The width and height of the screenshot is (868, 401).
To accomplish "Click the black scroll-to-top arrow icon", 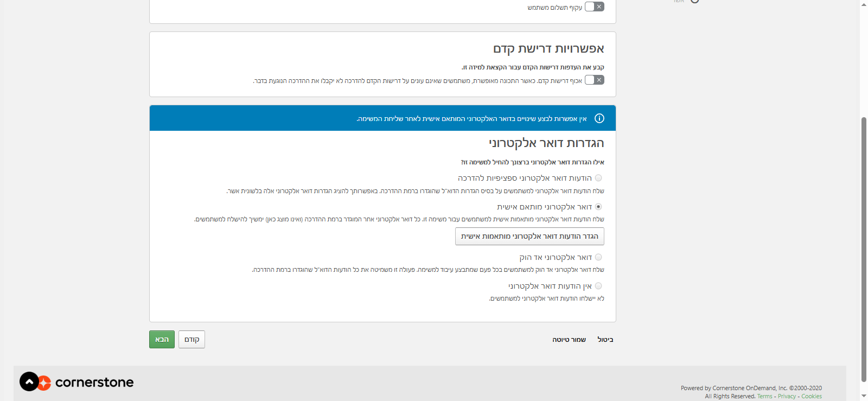I will 29,381.
